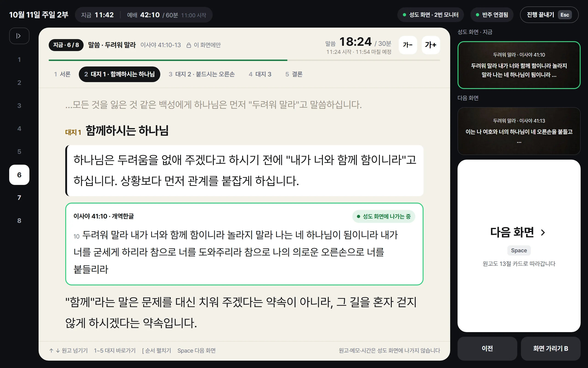
Task: Click the note 원고도 13절 카드로 따라갑니다
Action: (519, 264)
